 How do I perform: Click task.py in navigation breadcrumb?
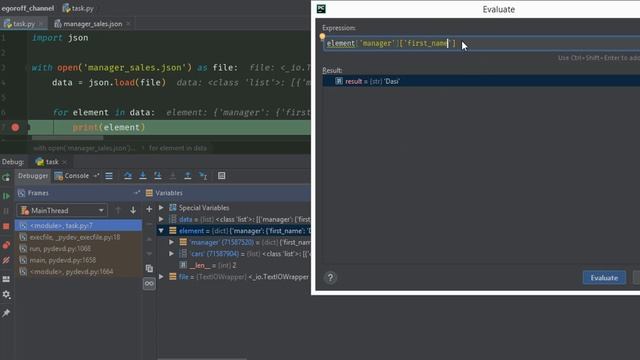78,8
